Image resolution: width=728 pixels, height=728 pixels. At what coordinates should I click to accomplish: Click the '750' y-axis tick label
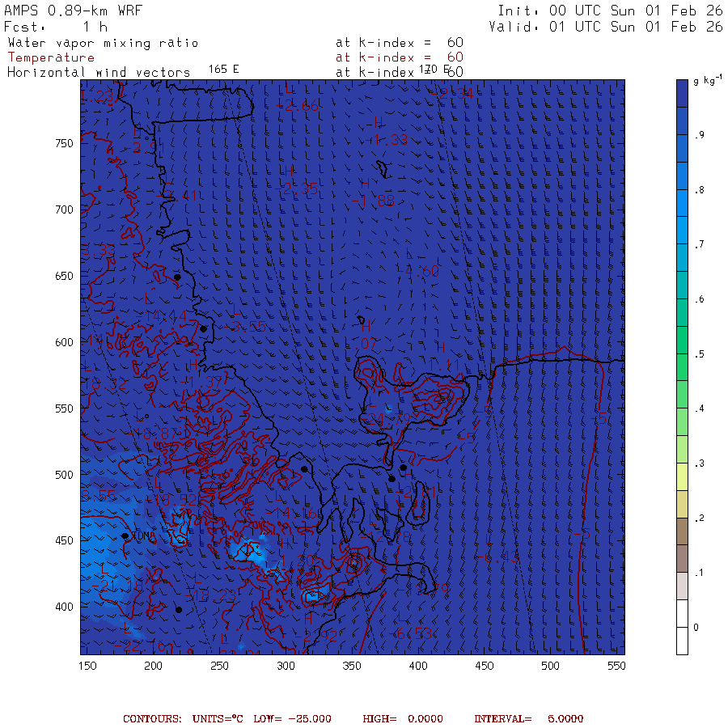point(64,143)
